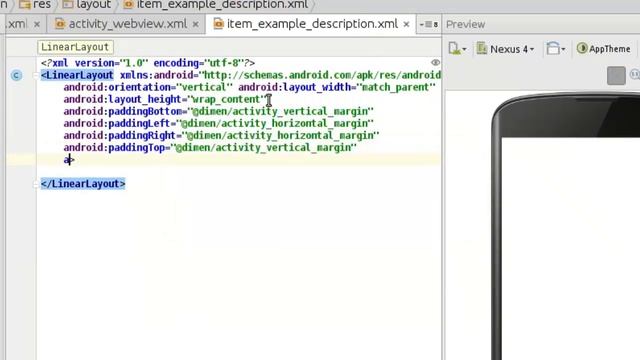Click the item_example_description.xml breadcrumb
Screen dimensions: 640x360
click(216, 4)
